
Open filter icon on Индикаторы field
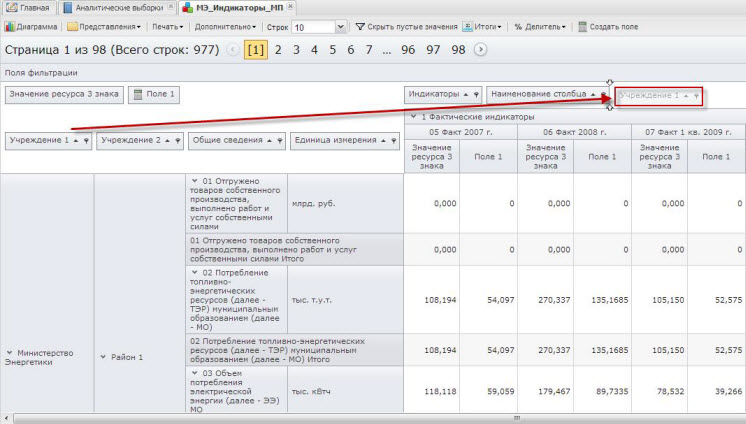click(x=476, y=95)
